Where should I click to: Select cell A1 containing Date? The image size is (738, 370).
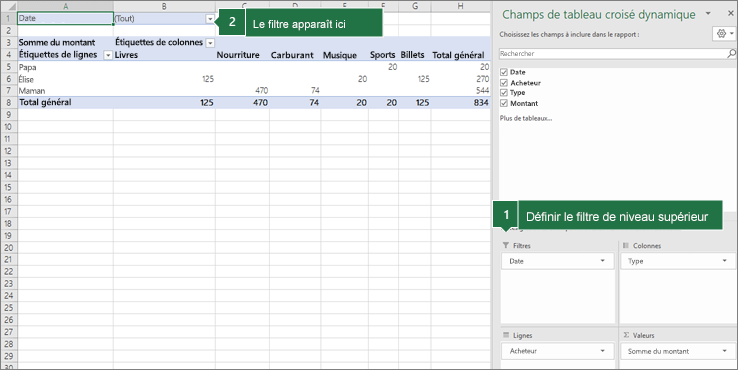pos(65,18)
